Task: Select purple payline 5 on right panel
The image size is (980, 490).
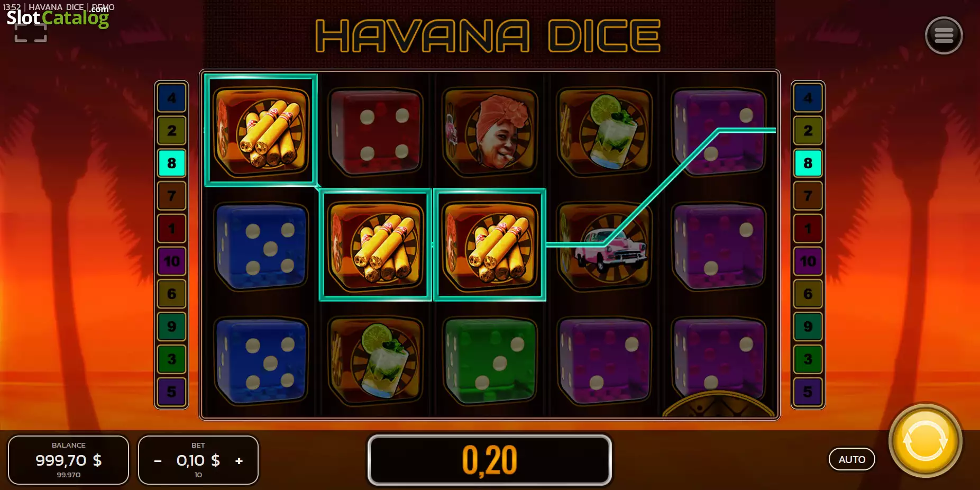Action: [x=808, y=392]
